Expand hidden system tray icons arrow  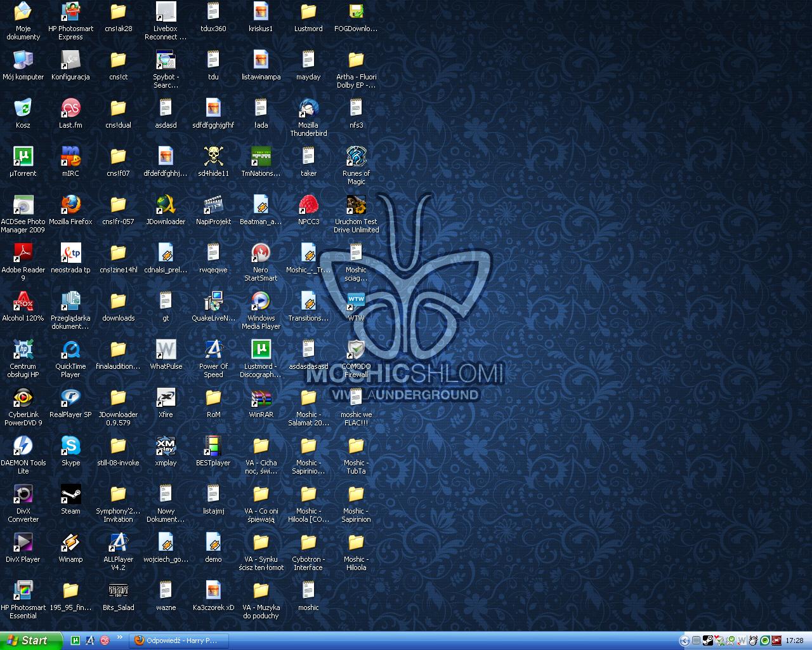pyautogui.click(x=684, y=640)
